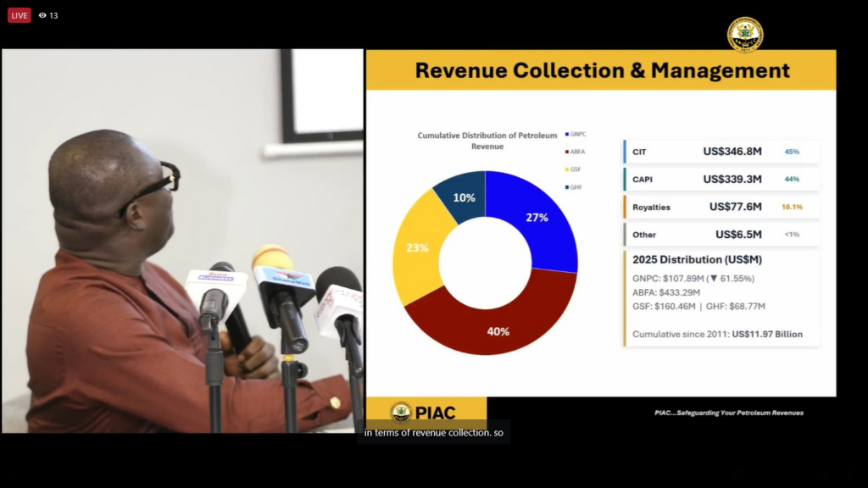Click the Royalties US$77.6M row
This screenshot has height=488, width=868.
[721, 207]
